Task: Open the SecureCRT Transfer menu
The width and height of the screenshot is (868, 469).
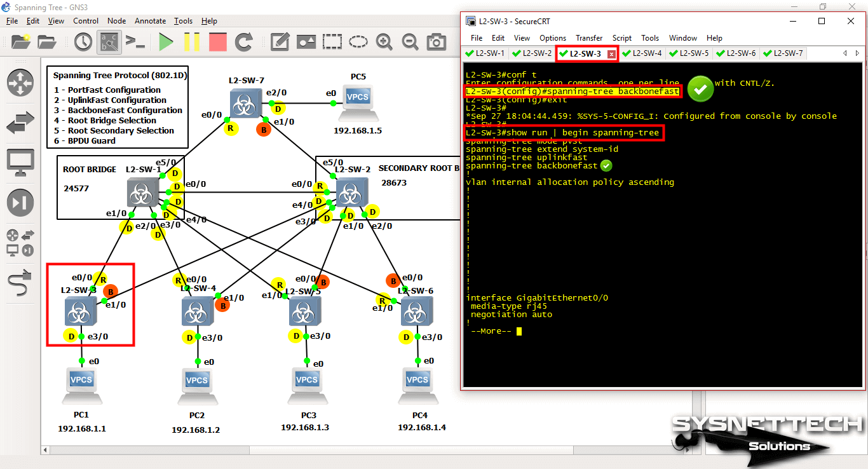Action: click(589, 38)
